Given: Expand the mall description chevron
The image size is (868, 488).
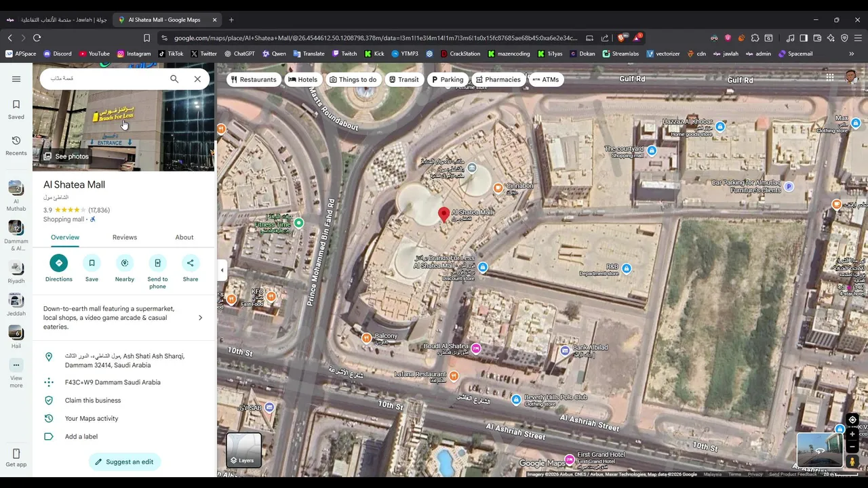Looking at the screenshot, I should (x=200, y=318).
